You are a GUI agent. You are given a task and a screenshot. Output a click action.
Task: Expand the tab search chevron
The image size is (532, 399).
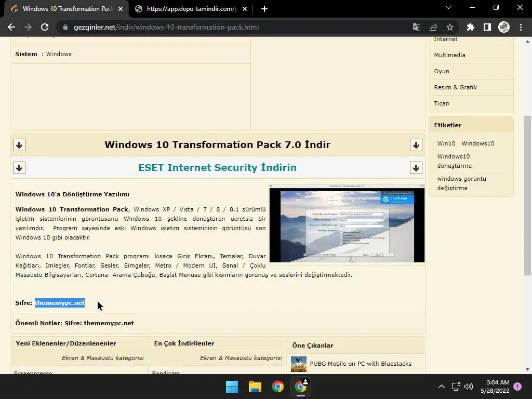[x=448, y=7]
